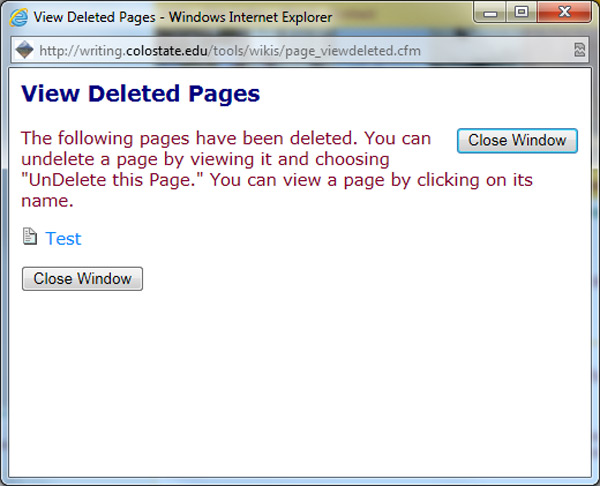The height and width of the screenshot is (486, 600).
Task: Open the deleted Test page link
Action: [x=64, y=239]
